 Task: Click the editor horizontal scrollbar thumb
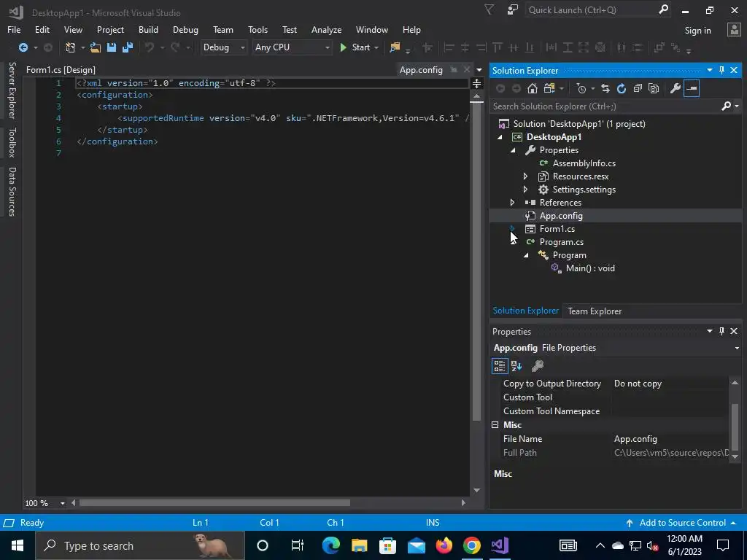214,503
